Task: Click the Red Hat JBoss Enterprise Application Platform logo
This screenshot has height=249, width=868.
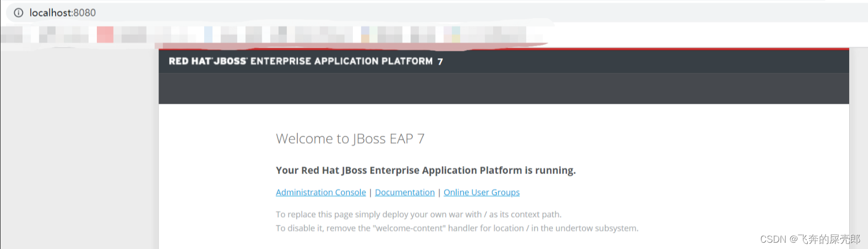Action: tap(306, 61)
